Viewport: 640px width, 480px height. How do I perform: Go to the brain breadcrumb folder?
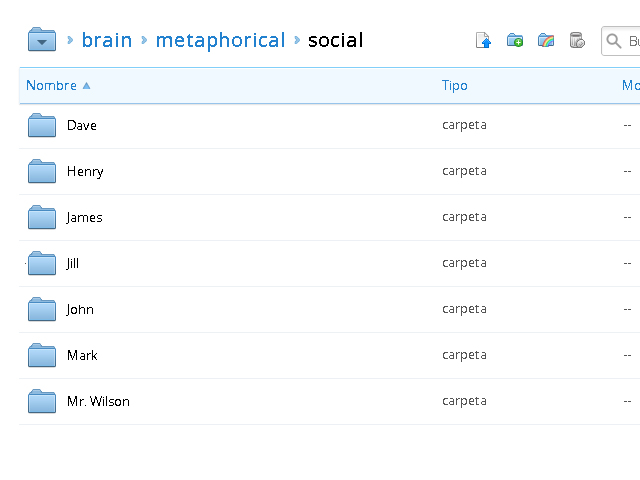coord(106,41)
